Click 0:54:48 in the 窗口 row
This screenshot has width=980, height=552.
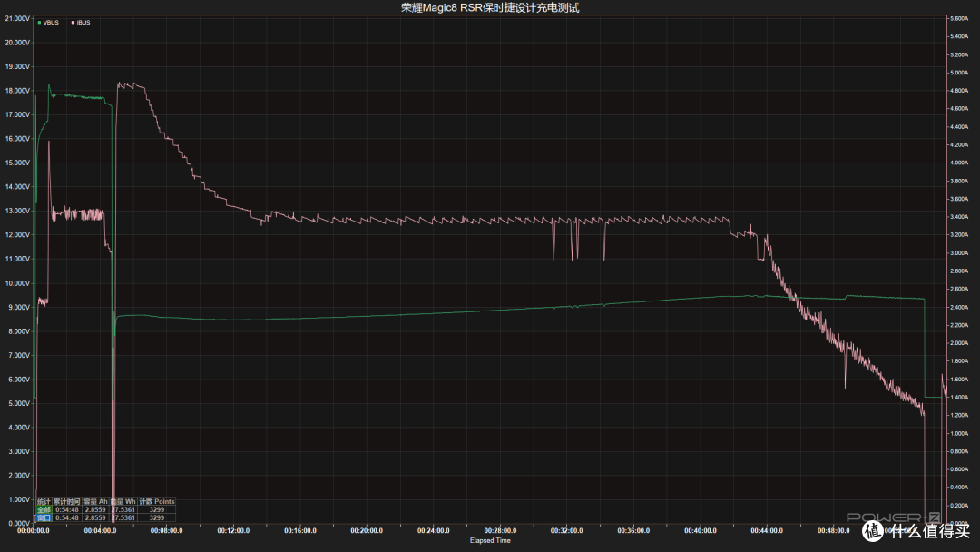(67, 517)
